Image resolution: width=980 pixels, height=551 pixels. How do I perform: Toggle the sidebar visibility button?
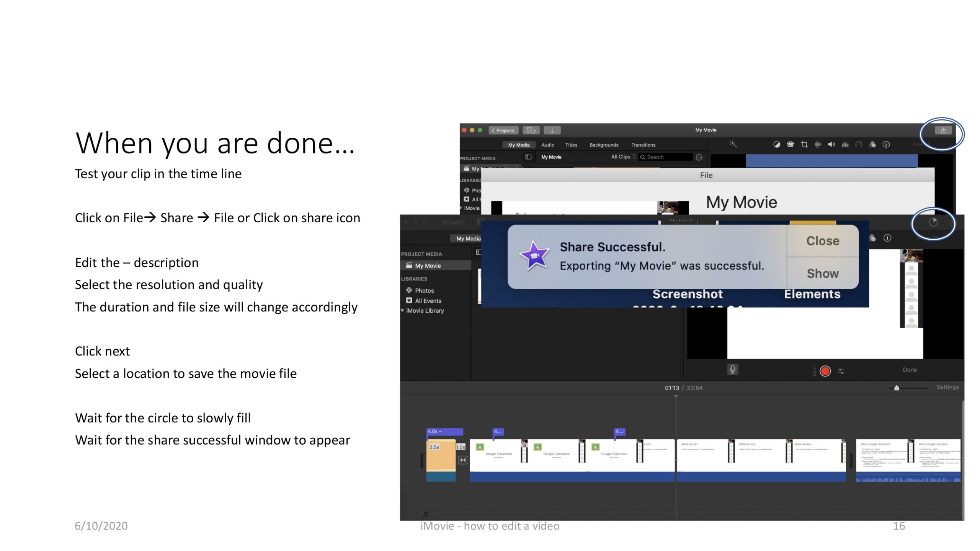528,157
